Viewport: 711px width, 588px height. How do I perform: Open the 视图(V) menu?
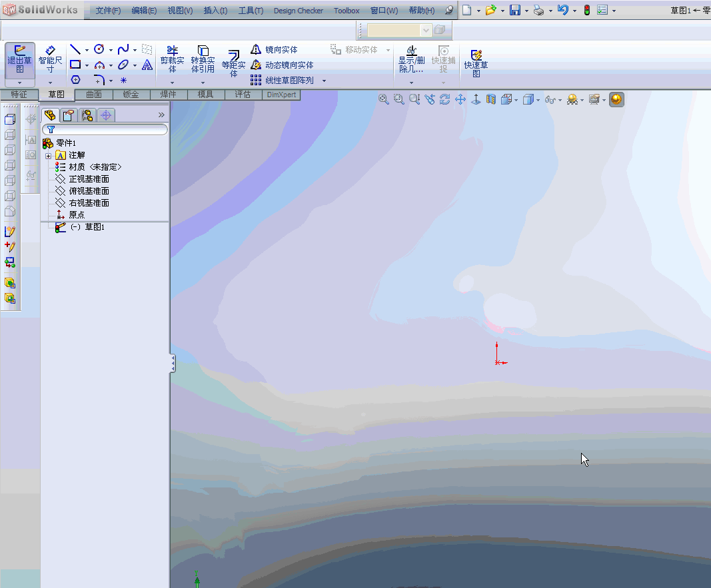click(180, 11)
